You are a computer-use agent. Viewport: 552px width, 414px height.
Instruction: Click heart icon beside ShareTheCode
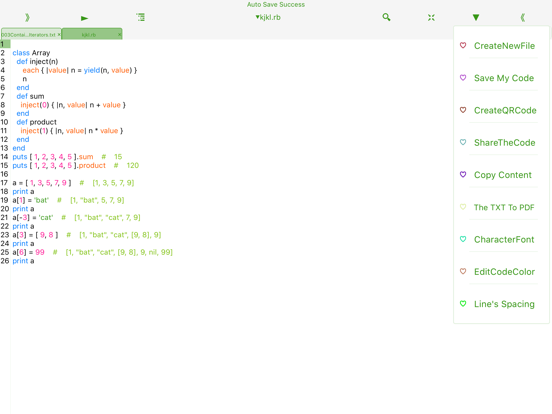click(463, 142)
